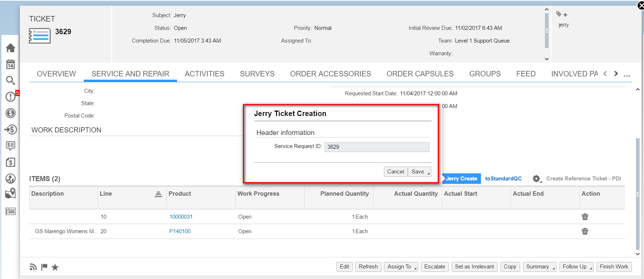Open product link 10000031
The image size is (644, 279).
click(181, 217)
